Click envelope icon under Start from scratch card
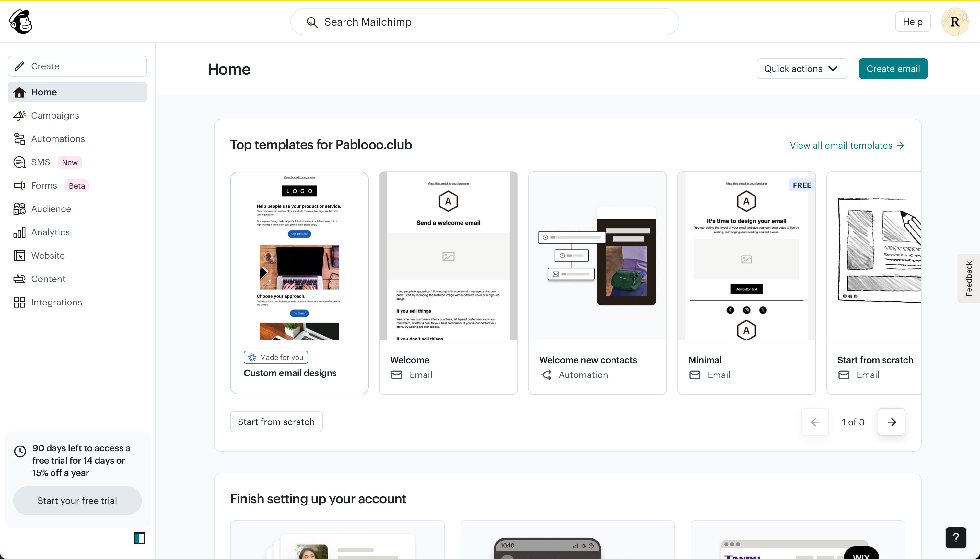Image resolution: width=980 pixels, height=559 pixels. (x=843, y=375)
